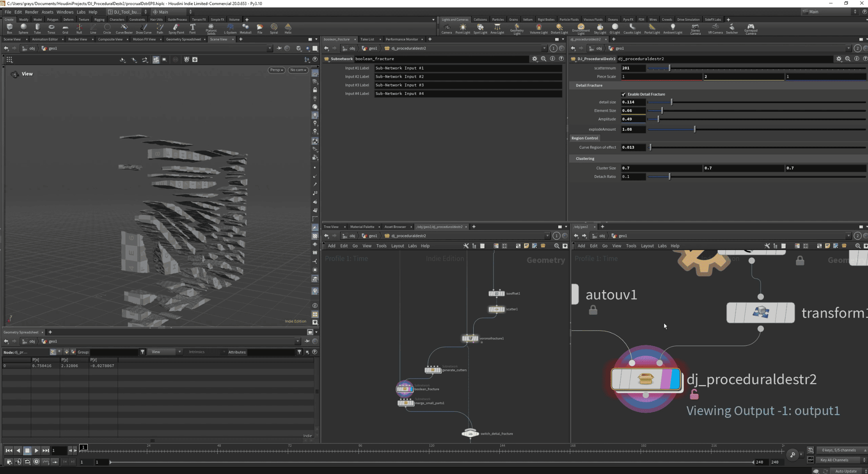Click the geo1 path breadcrumb in viewport
868x474 pixels.
[x=49, y=48]
